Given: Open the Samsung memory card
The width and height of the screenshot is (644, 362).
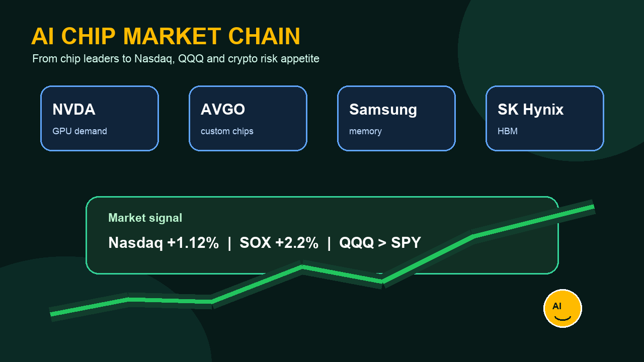Looking at the screenshot, I should [x=396, y=118].
